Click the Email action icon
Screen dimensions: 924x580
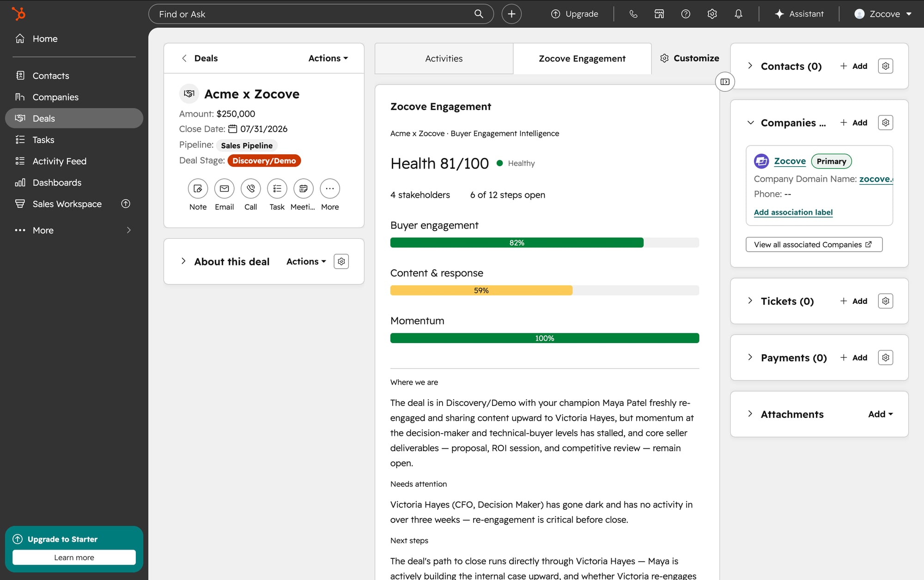tap(224, 188)
